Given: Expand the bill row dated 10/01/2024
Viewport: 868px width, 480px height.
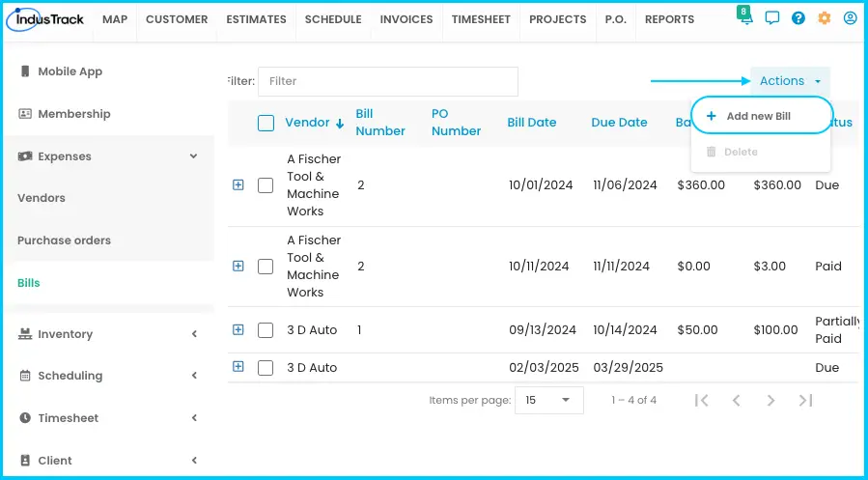Looking at the screenshot, I should click(x=238, y=184).
